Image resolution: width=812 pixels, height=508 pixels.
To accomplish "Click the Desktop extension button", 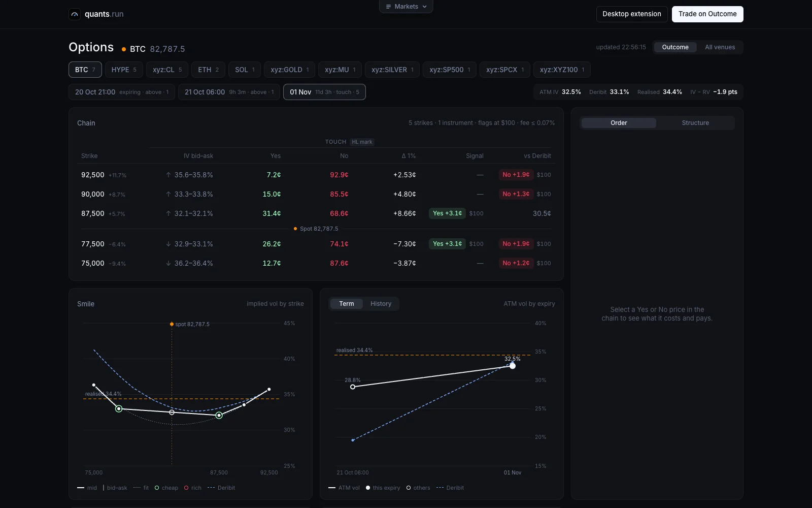I will pyautogui.click(x=632, y=14).
